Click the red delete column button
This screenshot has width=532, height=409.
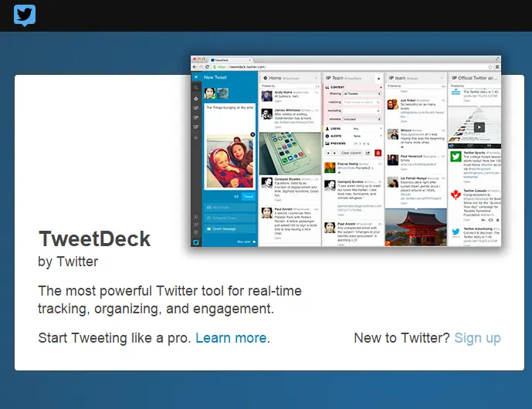(x=378, y=153)
